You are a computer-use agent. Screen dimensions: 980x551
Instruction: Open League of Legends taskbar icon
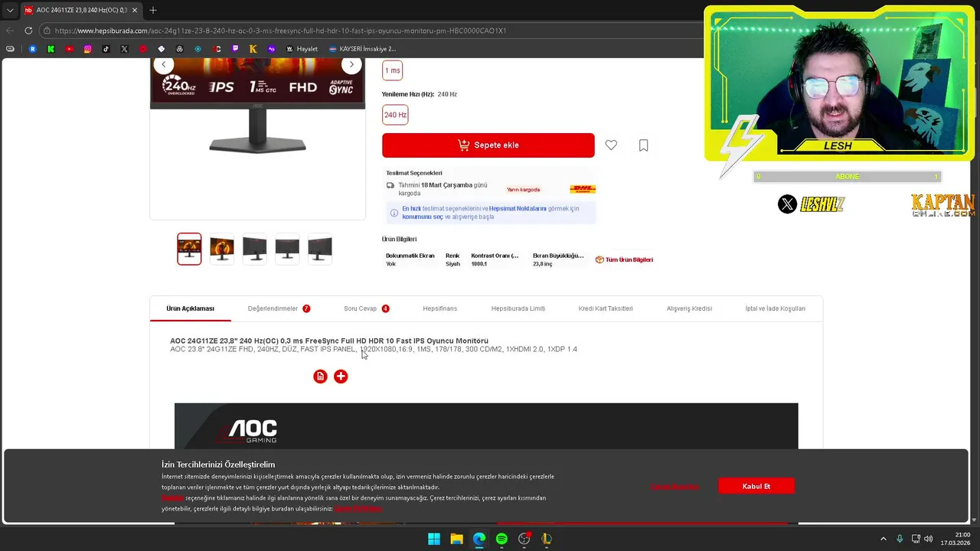pyautogui.click(x=547, y=539)
